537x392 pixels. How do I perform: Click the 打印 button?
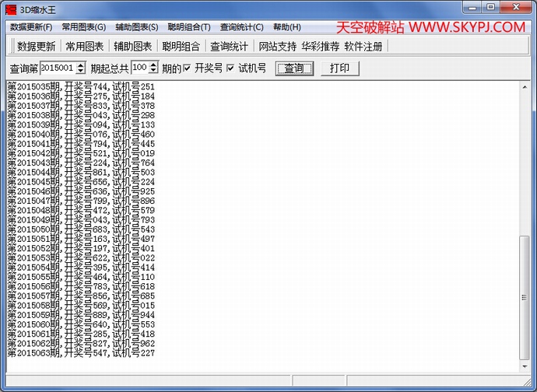click(x=340, y=68)
